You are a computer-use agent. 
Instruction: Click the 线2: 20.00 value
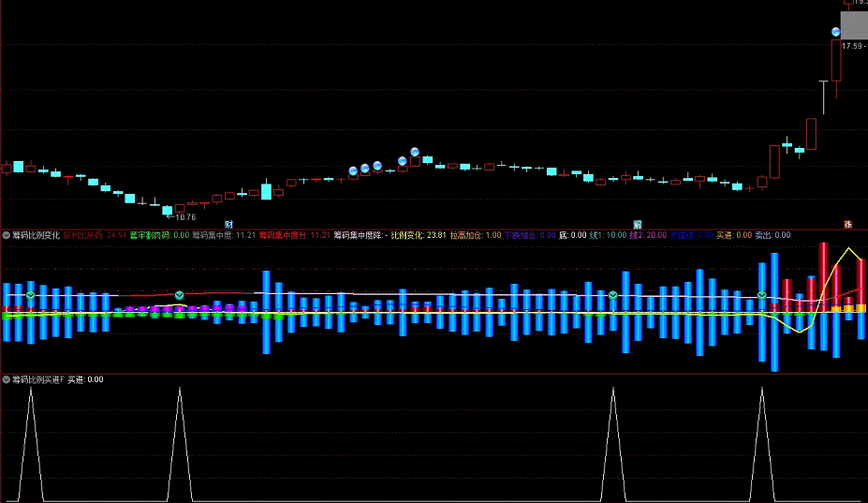648,235
